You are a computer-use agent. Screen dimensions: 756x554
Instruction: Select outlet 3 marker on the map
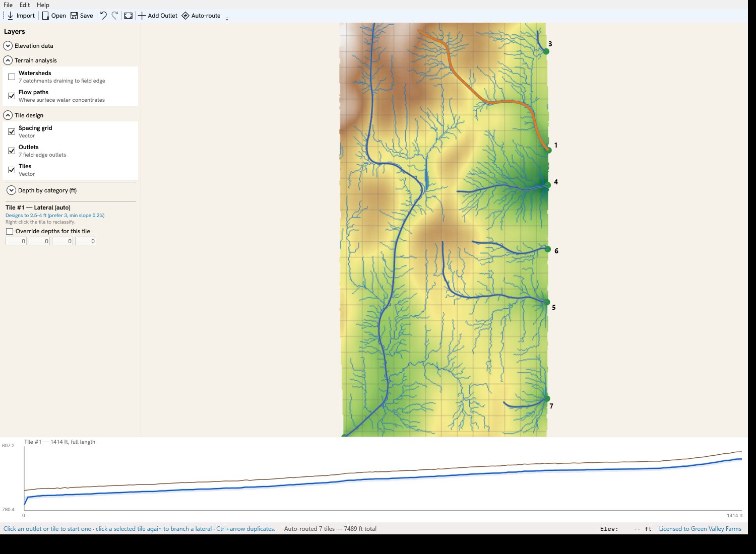coord(546,51)
